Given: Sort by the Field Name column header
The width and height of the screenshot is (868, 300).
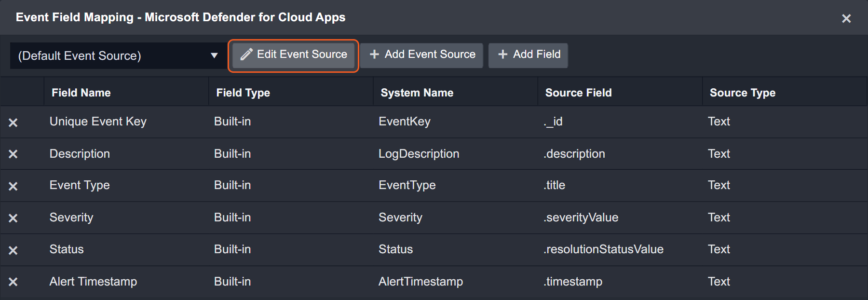Looking at the screenshot, I should pos(81,93).
